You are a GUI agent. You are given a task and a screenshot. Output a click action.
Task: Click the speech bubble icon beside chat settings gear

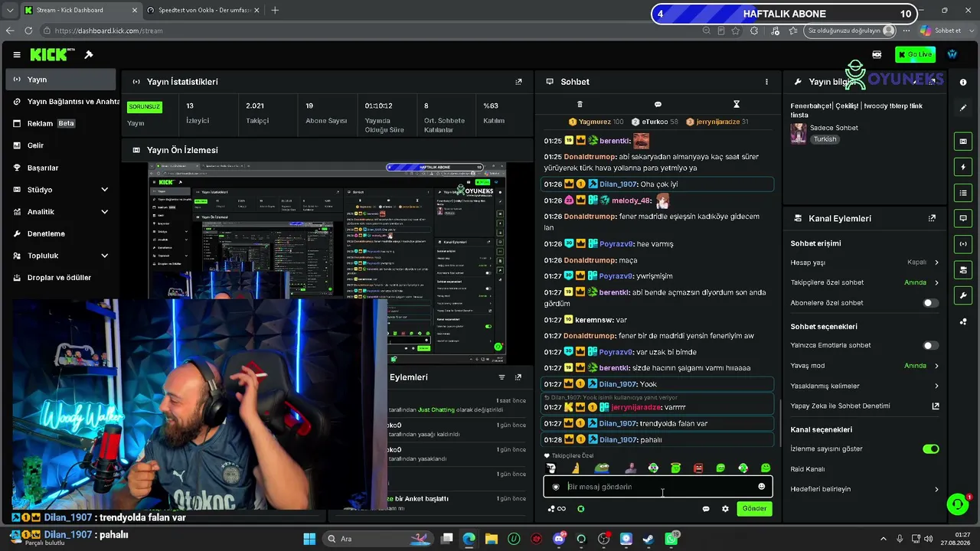tap(706, 509)
